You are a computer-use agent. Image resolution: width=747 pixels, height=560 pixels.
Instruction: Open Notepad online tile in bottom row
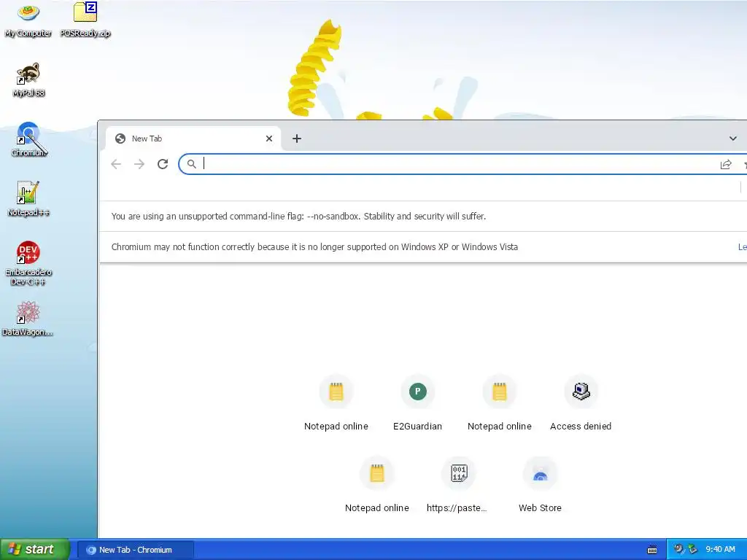[377, 485]
